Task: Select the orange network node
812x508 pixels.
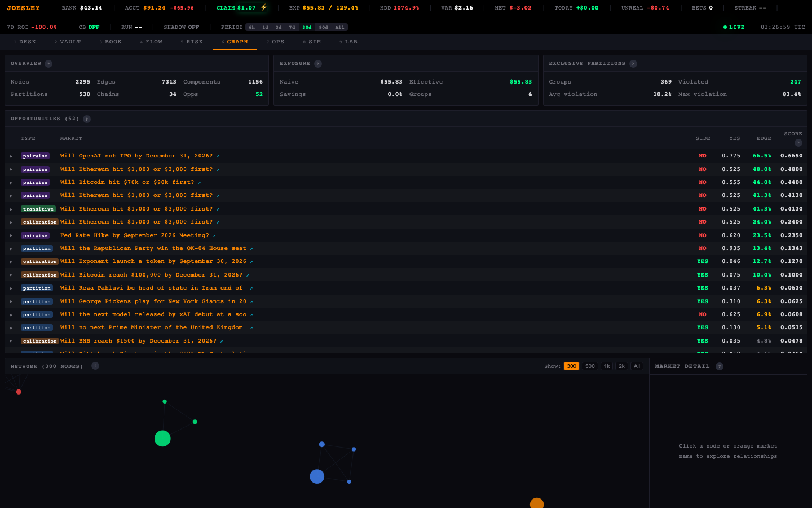Action: point(537,503)
